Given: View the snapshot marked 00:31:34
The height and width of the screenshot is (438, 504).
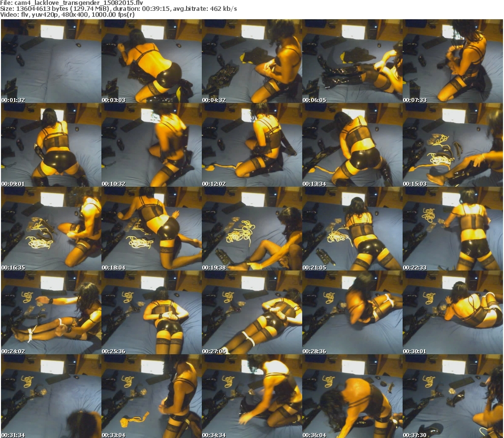Looking at the screenshot, I should 51,396.
